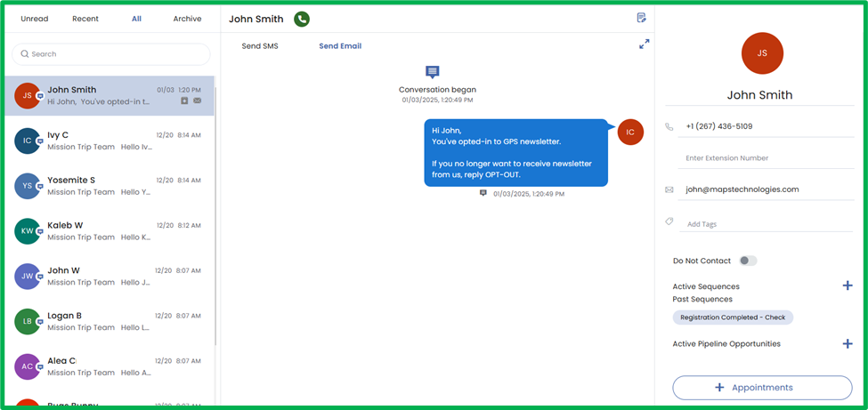Click the John Smith name in conversation header
Image resolution: width=868 pixels, height=410 pixels.
[x=256, y=19]
